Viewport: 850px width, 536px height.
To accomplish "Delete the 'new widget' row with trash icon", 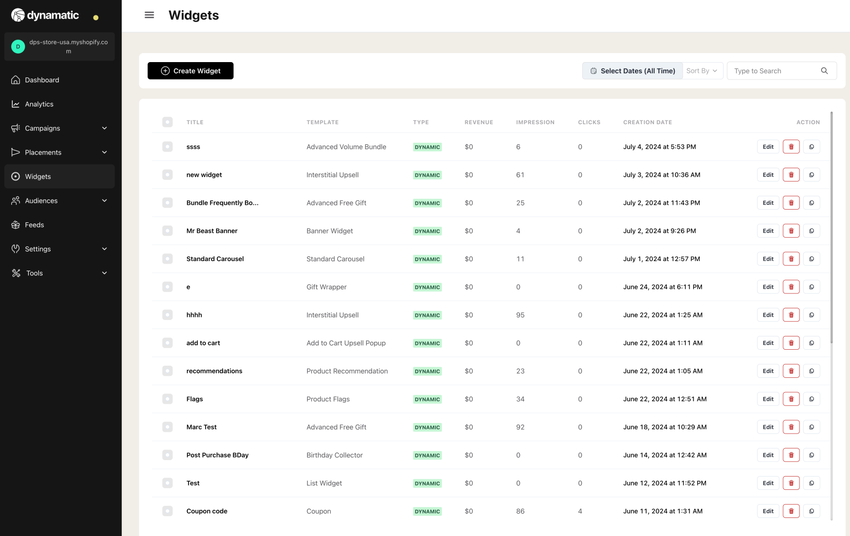I will click(791, 175).
